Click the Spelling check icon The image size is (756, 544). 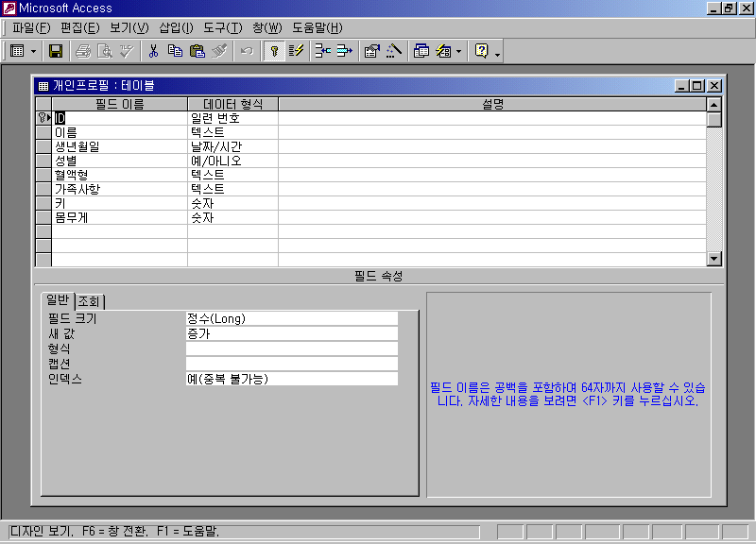pos(127,51)
